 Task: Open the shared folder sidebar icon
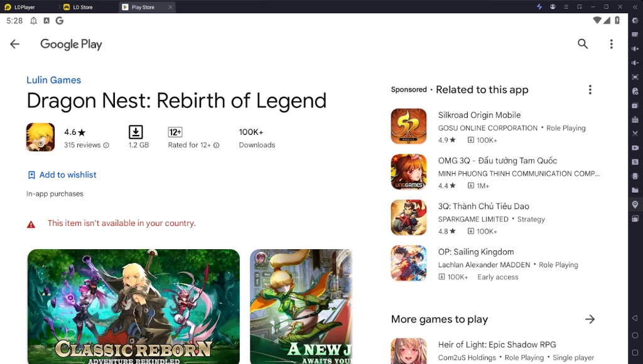pos(635,190)
